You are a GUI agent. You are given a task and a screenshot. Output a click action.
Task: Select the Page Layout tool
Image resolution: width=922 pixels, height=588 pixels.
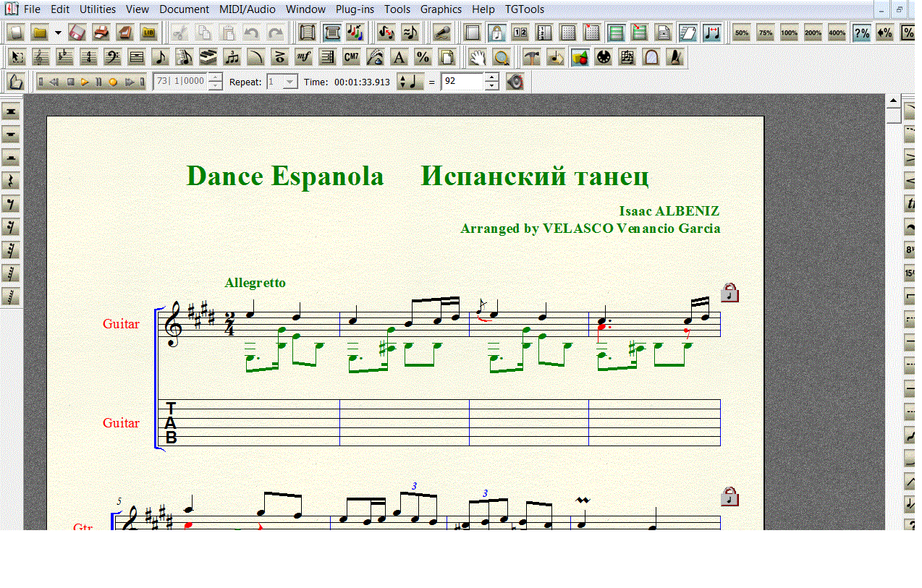447,58
